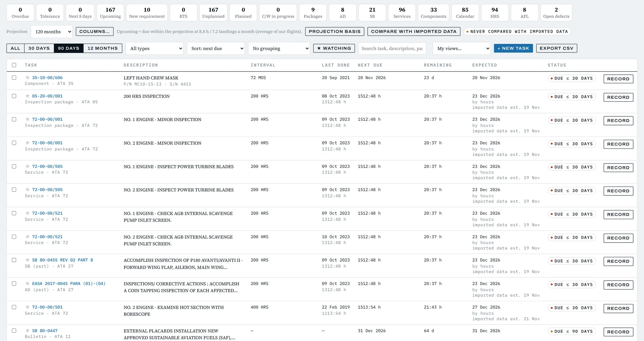
Task: Click the NEXT DUE column header
Action: click(370, 65)
